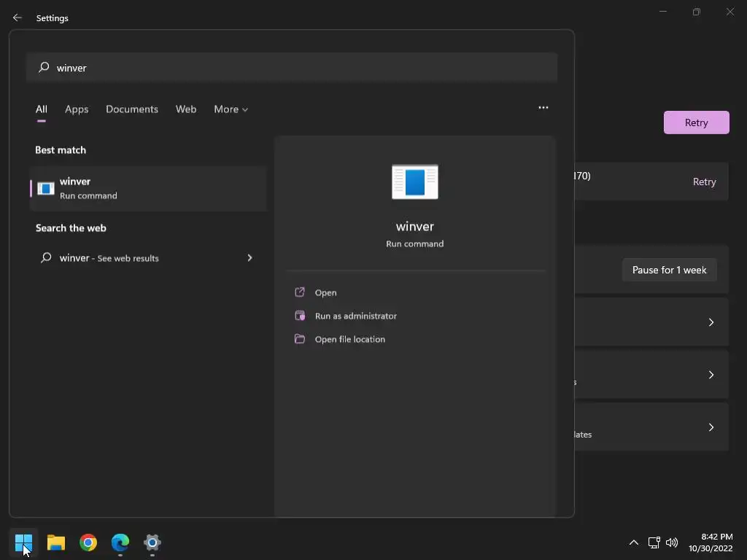Click the Settings window title

(x=53, y=18)
